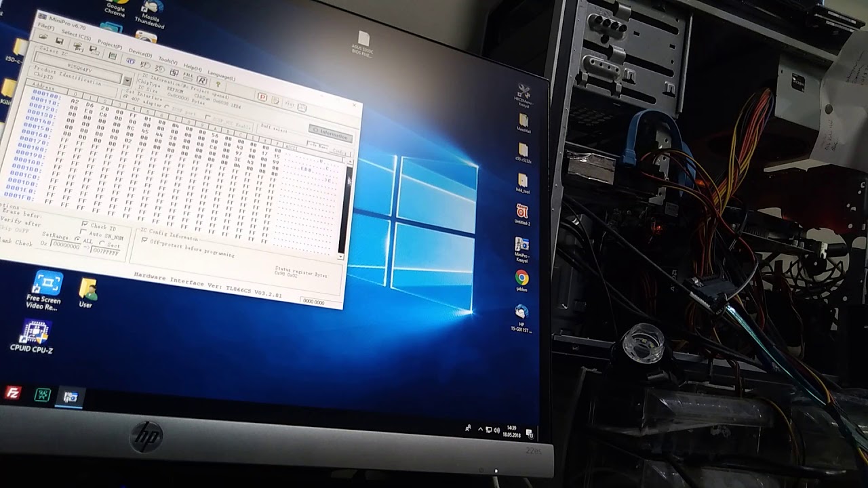Open the File menu in MiniPro
Viewport: 868px width, 488px height.
45,26
